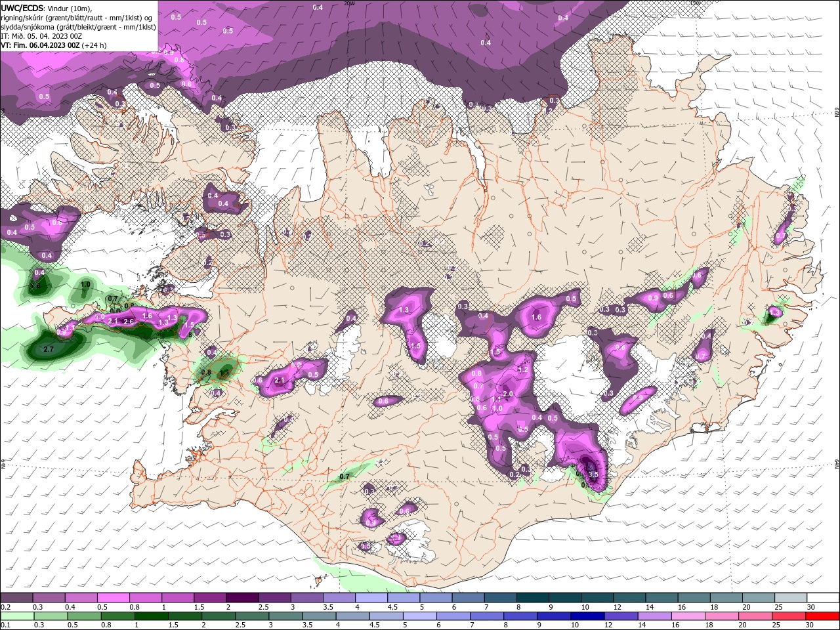Click the '0.1' label of the lower legend

tap(5, 625)
